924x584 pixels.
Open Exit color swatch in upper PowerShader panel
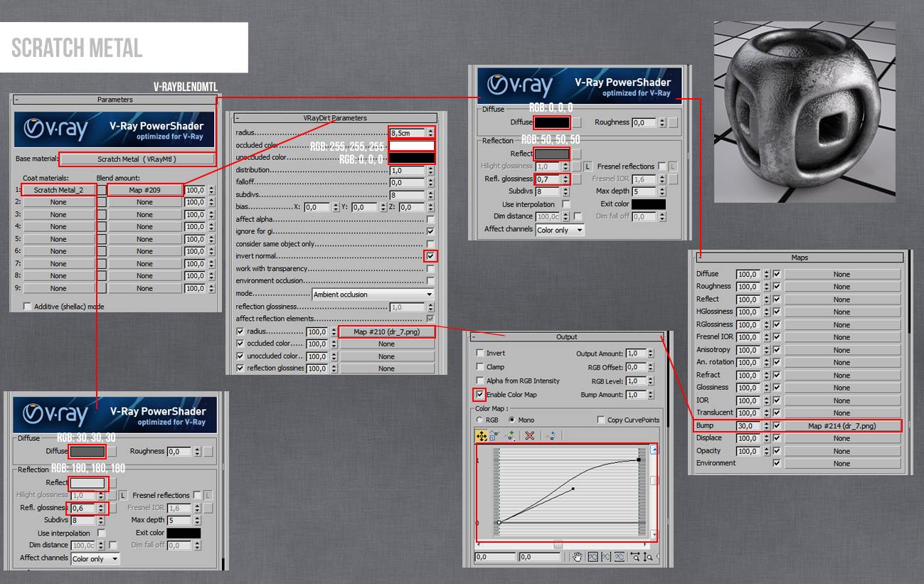point(649,204)
